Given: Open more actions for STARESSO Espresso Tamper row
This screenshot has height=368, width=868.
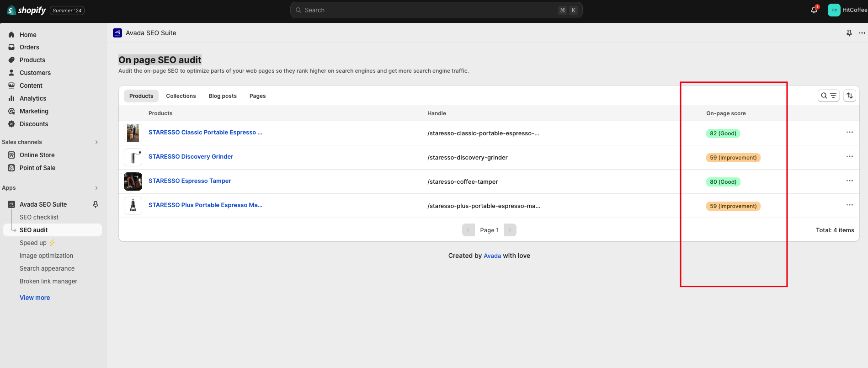Looking at the screenshot, I should point(849,181).
